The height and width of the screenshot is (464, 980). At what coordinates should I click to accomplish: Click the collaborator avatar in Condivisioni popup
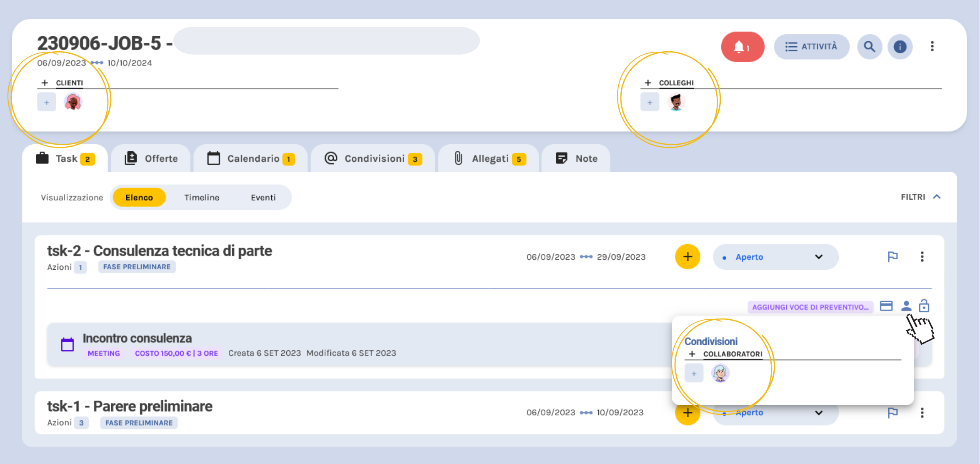click(720, 373)
